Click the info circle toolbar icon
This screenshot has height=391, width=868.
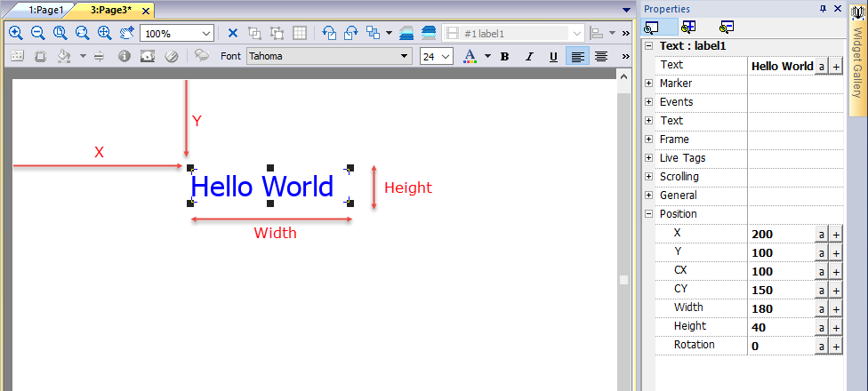[x=125, y=56]
